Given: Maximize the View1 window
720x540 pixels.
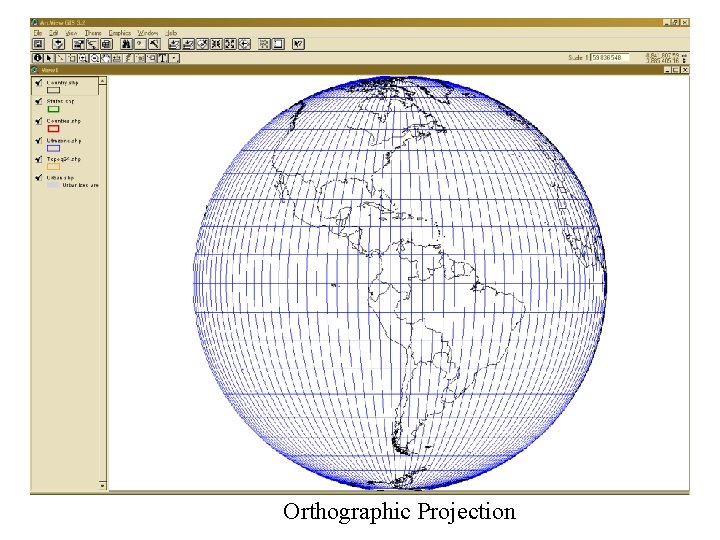Looking at the screenshot, I should pyautogui.click(x=675, y=70).
